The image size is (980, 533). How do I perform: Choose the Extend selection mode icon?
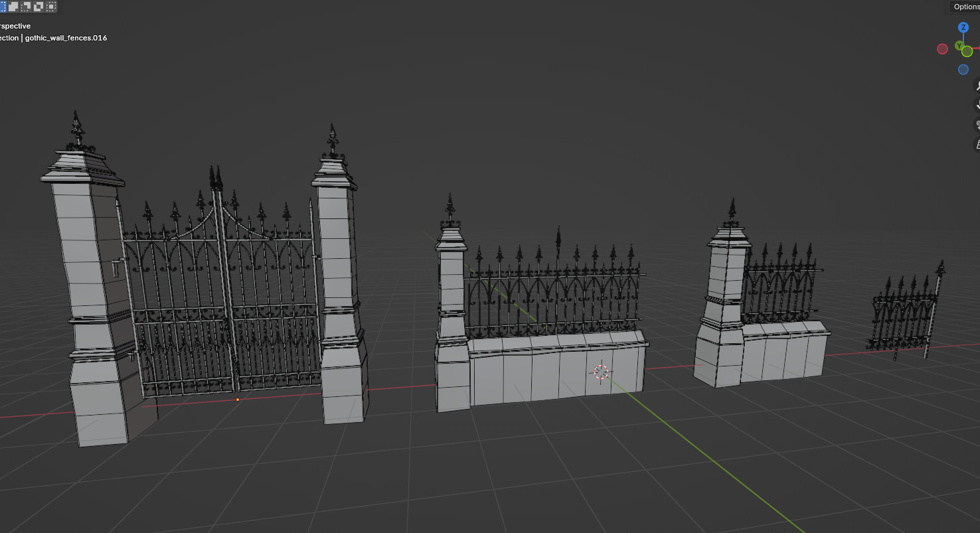(13, 7)
